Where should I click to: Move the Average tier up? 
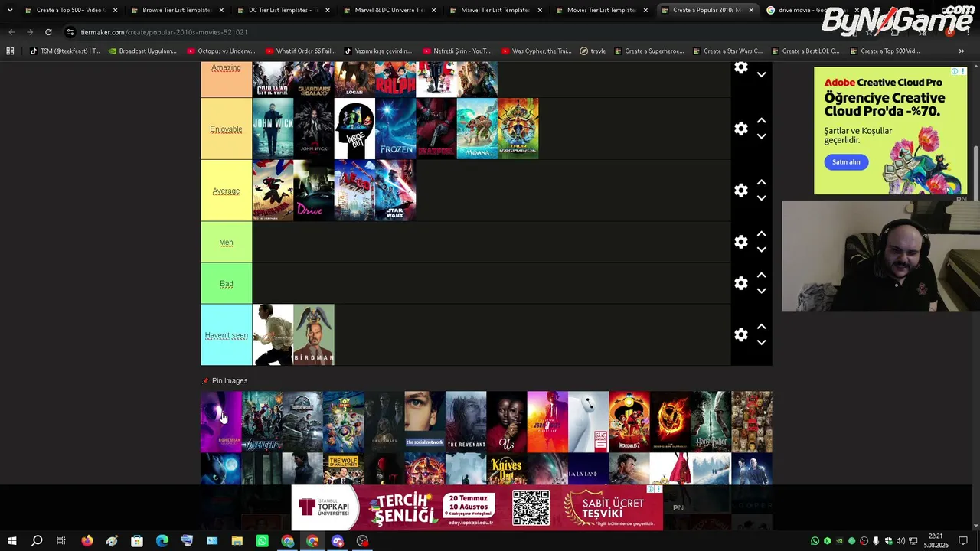pos(761,183)
